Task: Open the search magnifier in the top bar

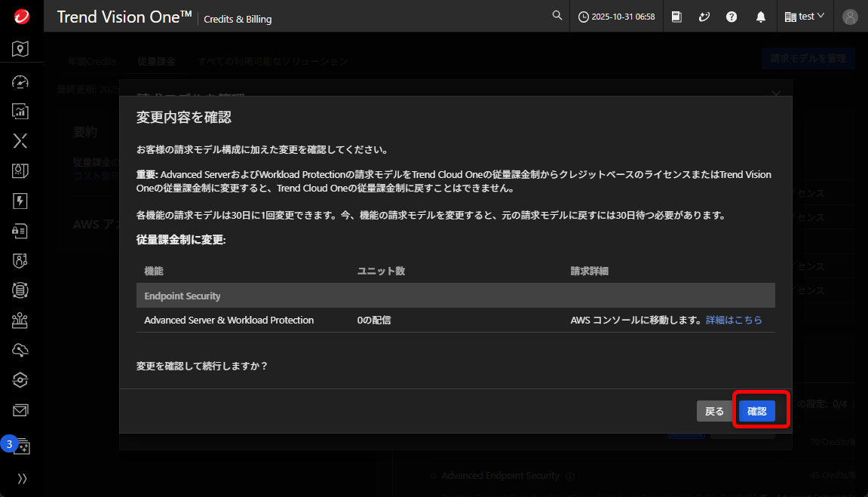Action: [557, 15]
